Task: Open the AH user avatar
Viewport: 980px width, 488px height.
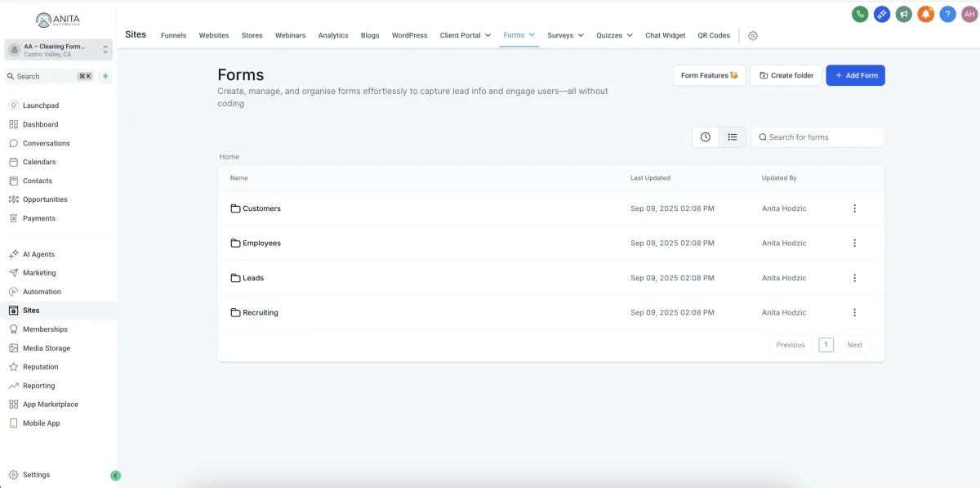Action: (x=969, y=14)
